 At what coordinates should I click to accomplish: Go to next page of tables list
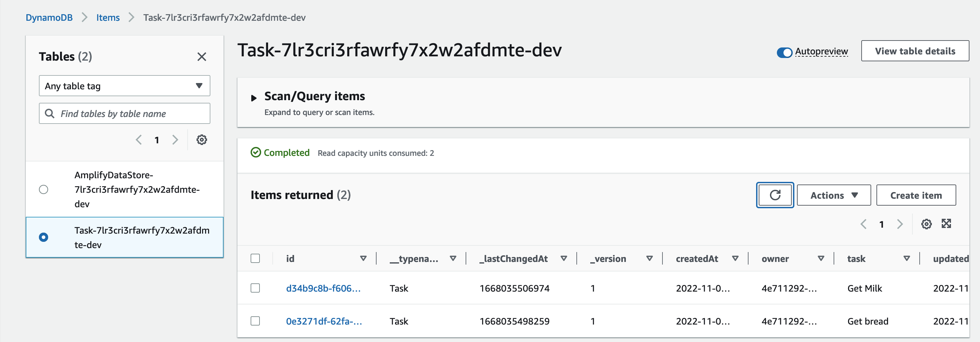[x=175, y=140]
